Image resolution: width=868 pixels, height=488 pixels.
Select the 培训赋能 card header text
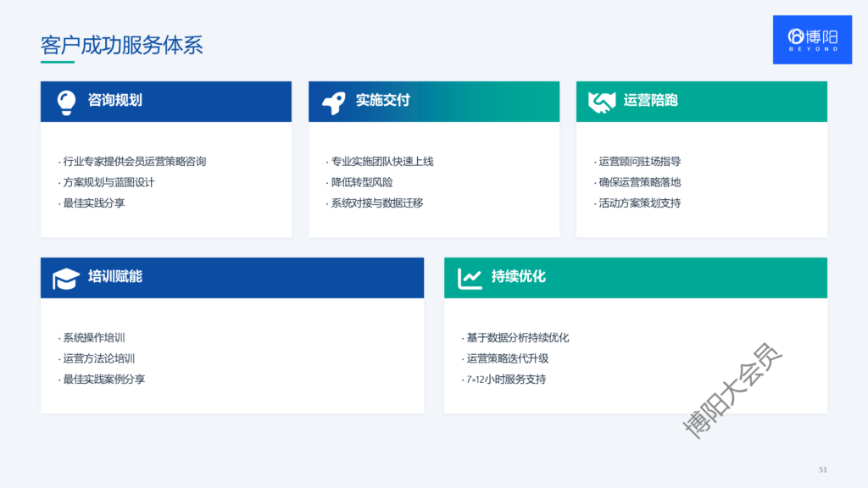(x=115, y=276)
